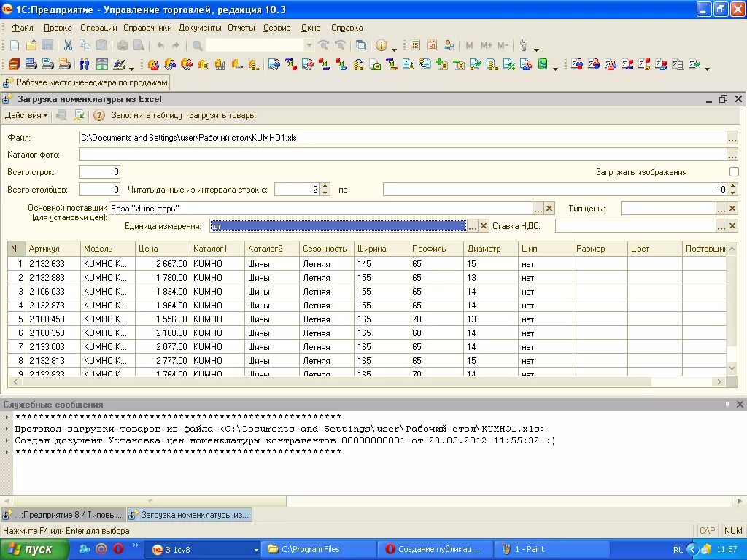Click the user with lock icon
Viewport: 747px width, 560px height.
tap(449, 45)
